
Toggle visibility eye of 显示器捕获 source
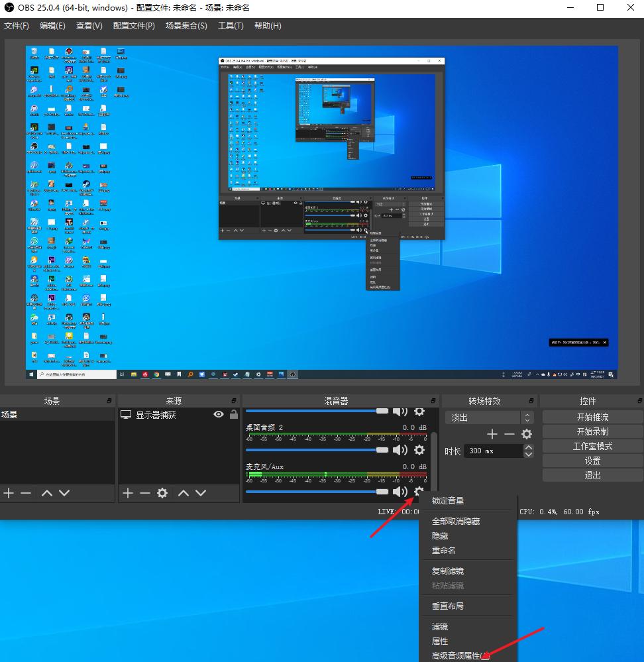click(x=219, y=415)
